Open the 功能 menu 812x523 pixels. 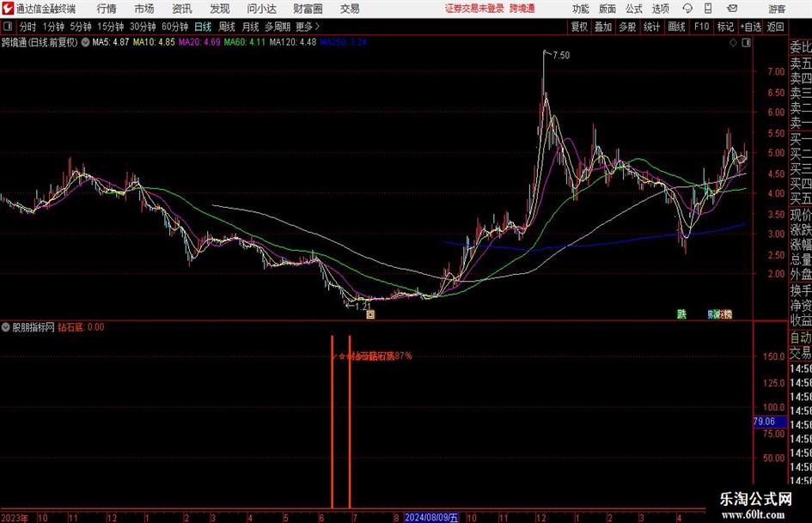(x=581, y=9)
